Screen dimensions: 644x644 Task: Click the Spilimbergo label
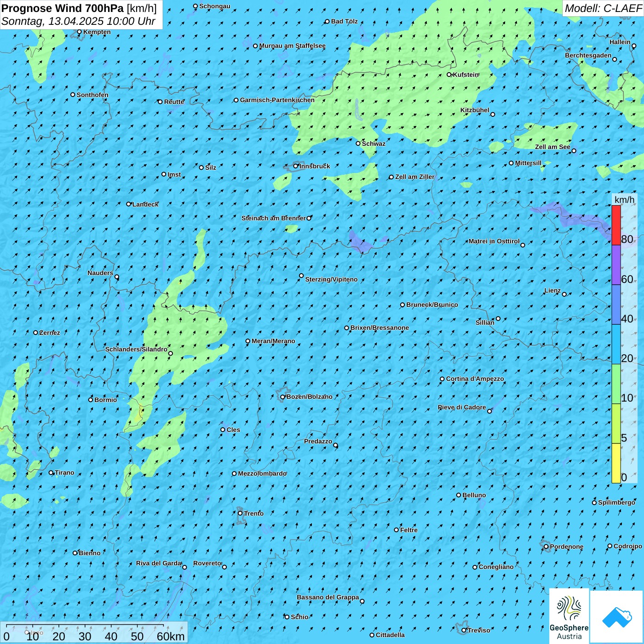pyautogui.click(x=616, y=502)
